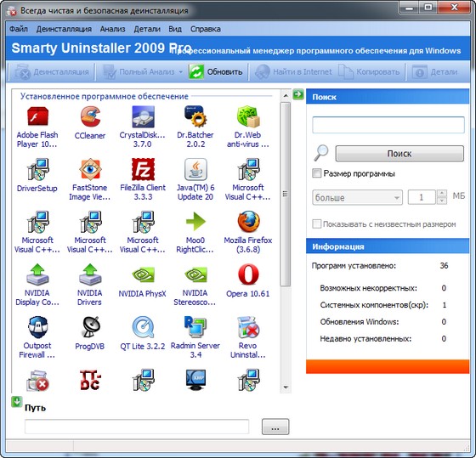Select the DriverSetup program icon
This screenshot has height=458, width=476.
tap(37, 169)
